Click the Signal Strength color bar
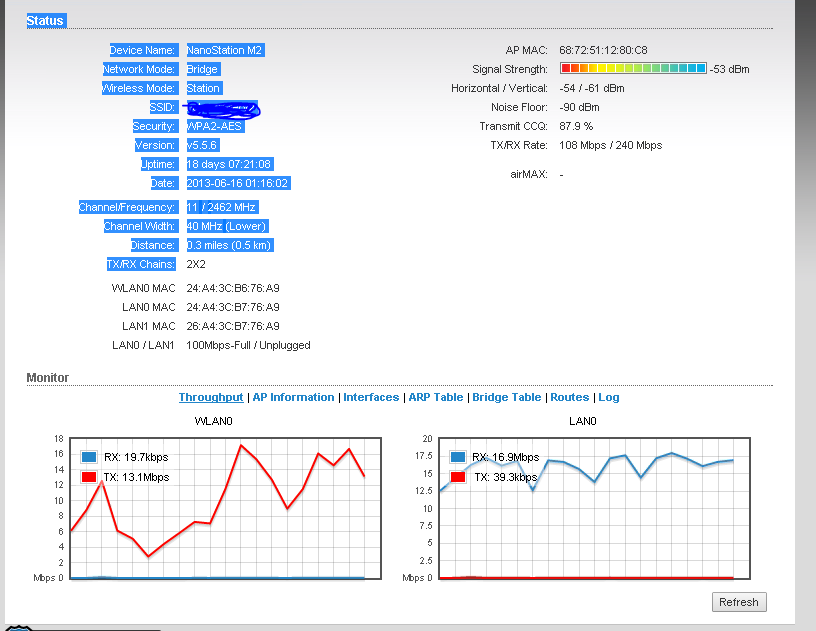 coord(633,68)
